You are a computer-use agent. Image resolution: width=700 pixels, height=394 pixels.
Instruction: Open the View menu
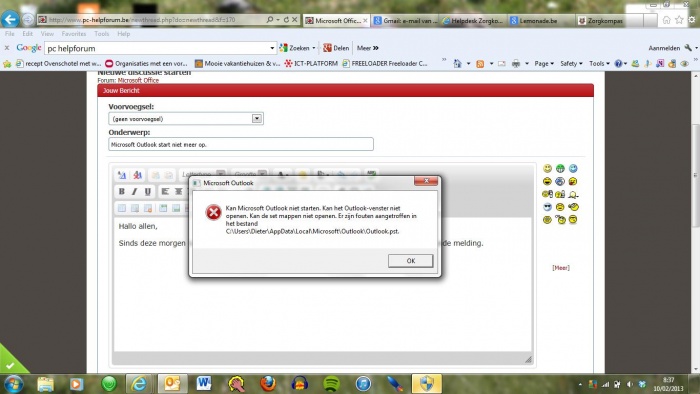coord(47,33)
